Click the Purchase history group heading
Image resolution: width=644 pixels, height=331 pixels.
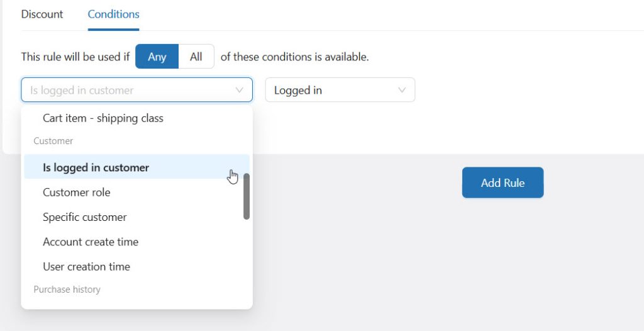click(x=67, y=289)
